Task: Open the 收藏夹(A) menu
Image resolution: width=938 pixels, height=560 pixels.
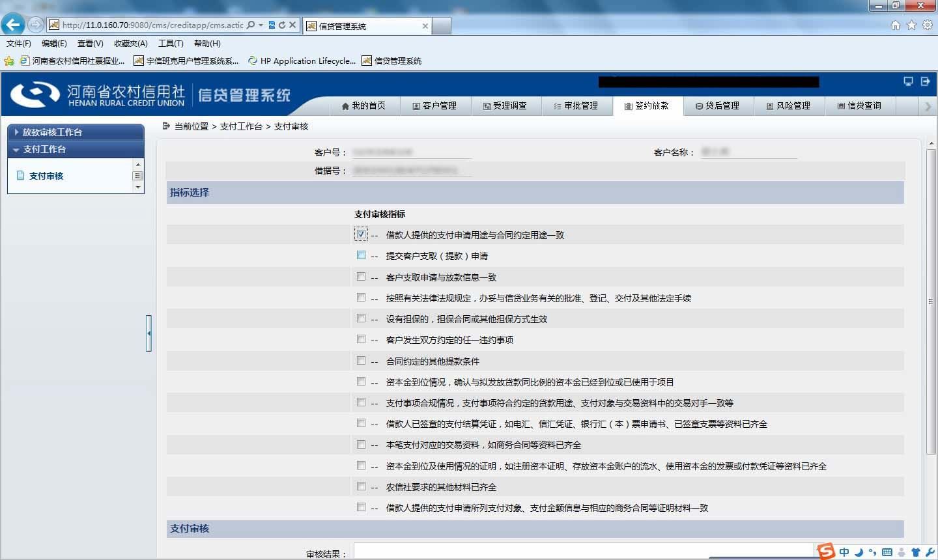Action: pos(130,44)
